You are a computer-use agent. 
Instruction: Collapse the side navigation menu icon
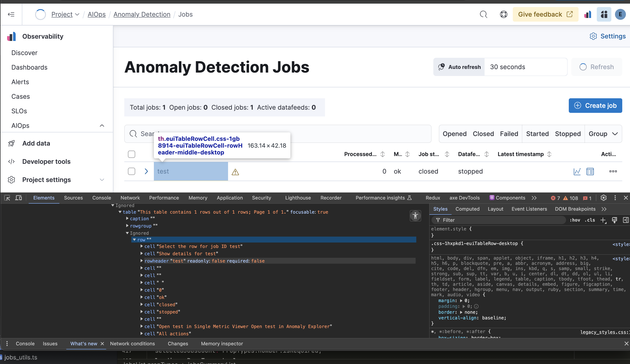(x=11, y=14)
